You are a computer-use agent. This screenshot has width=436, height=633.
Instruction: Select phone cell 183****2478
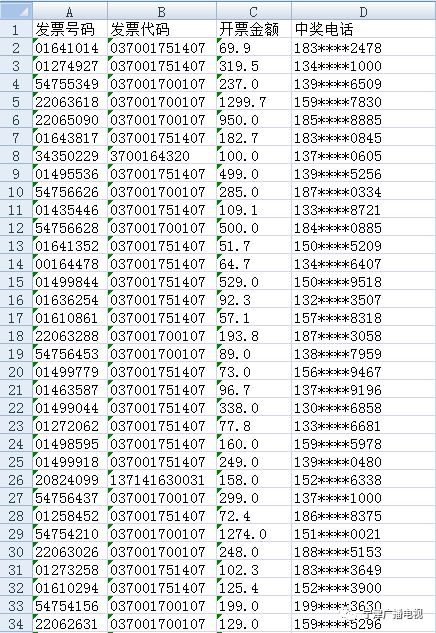(363, 48)
